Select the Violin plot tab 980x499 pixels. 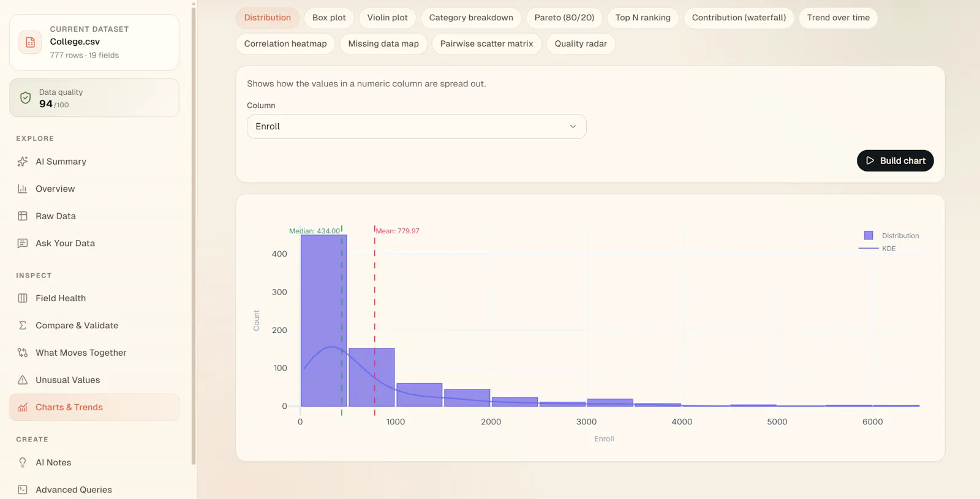388,18
